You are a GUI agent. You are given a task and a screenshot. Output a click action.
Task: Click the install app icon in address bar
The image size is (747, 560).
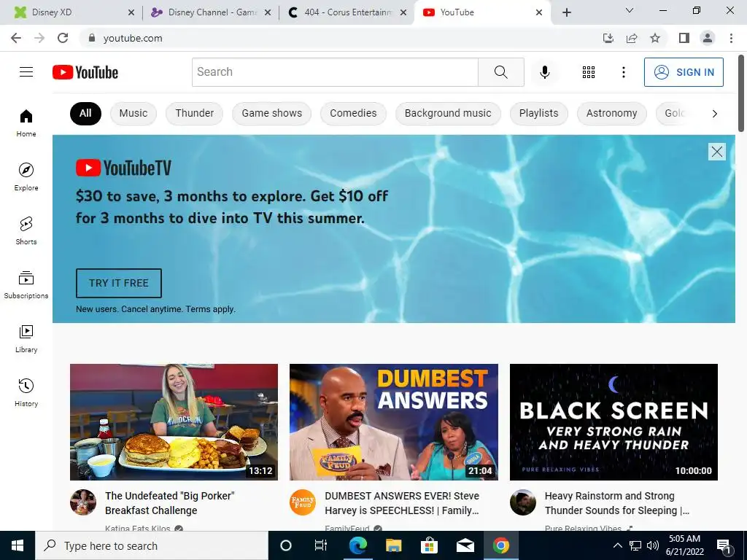click(608, 38)
